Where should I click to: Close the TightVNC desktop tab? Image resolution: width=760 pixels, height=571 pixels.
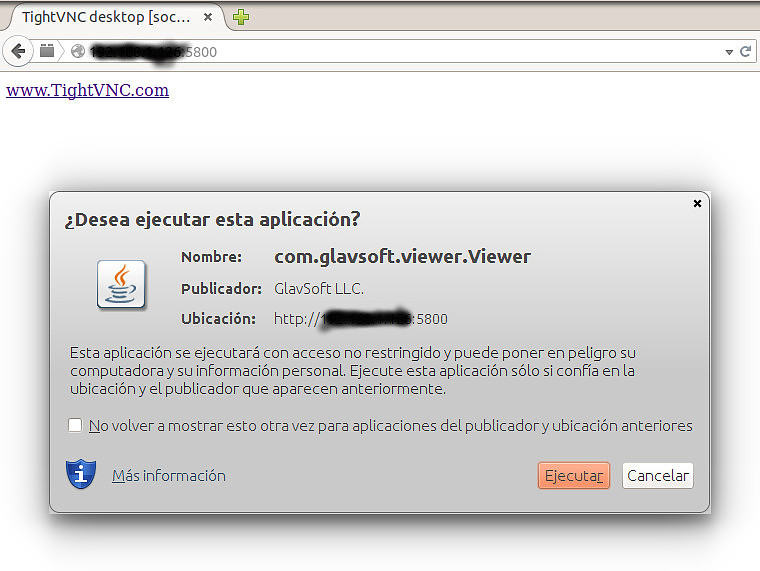point(208,17)
